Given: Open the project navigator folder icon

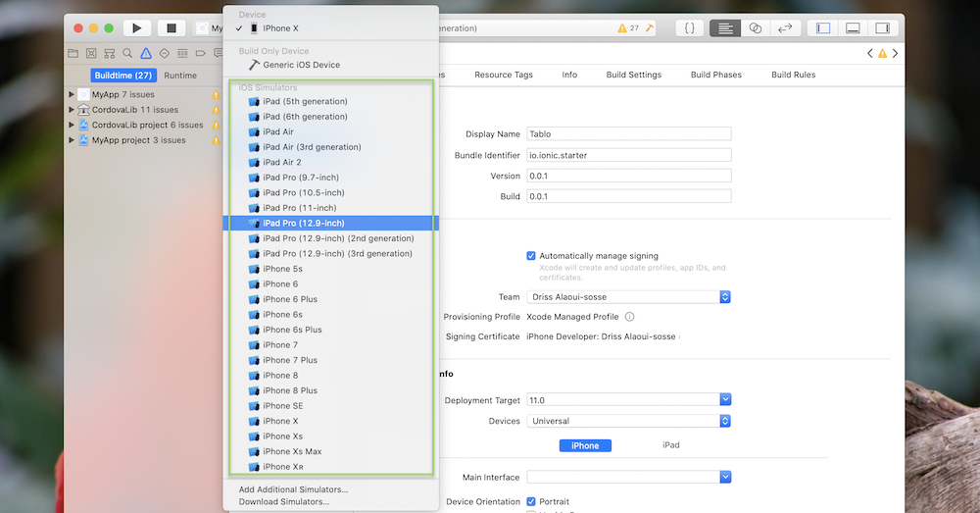Looking at the screenshot, I should (x=73, y=53).
